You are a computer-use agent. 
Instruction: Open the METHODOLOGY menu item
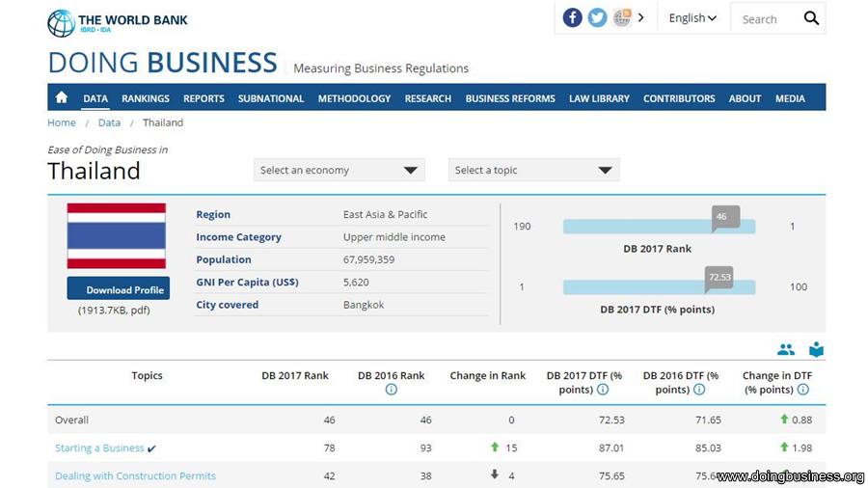click(x=354, y=98)
